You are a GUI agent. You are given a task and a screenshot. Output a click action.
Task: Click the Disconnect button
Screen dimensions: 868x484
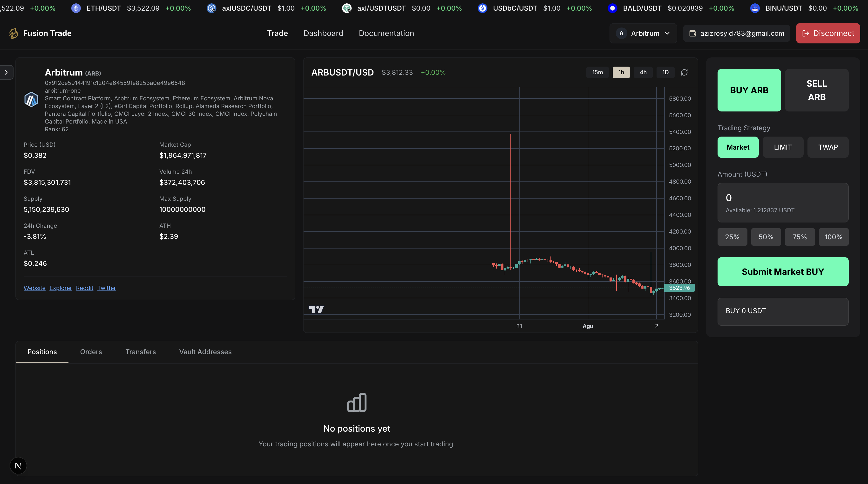point(828,33)
